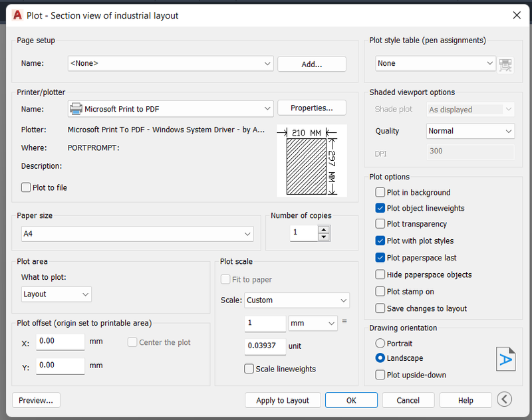Open the Plot style table dropdown
This screenshot has height=420, width=532.
pyautogui.click(x=436, y=63)
